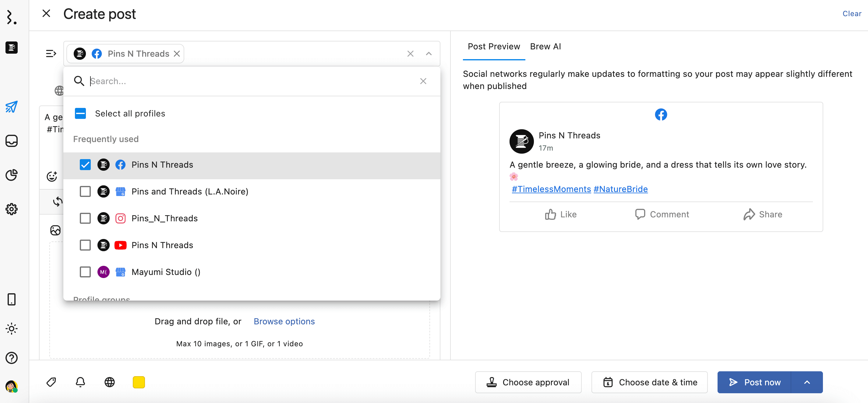The width and height of the screenshot is (868, 403).
Task: Open the Publishing paper plane sidebar icon
Action: pos(12,107)
